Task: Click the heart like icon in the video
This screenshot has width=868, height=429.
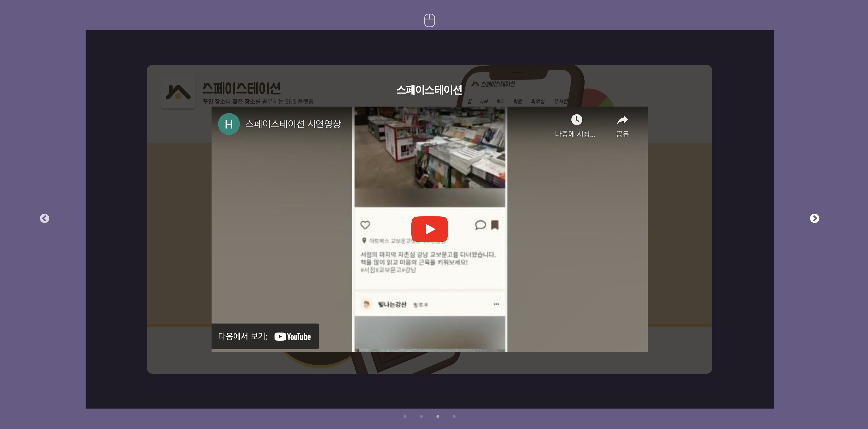Action: point(365,225)
